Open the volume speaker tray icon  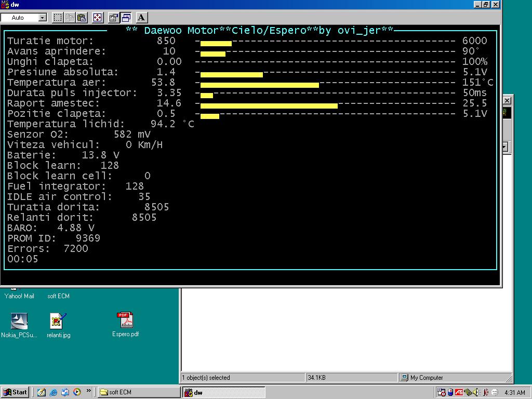pyautogui.click(x=476, y=392)
